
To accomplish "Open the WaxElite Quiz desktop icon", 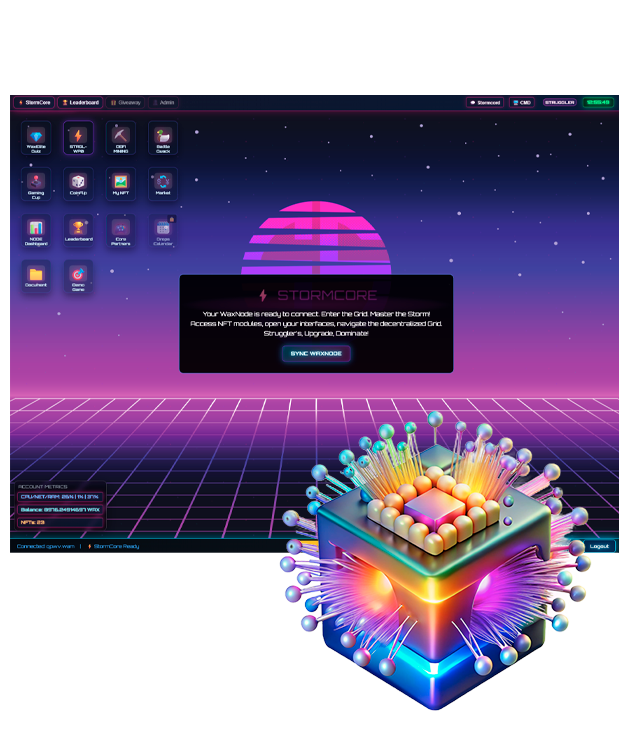I will click(36, 137).
